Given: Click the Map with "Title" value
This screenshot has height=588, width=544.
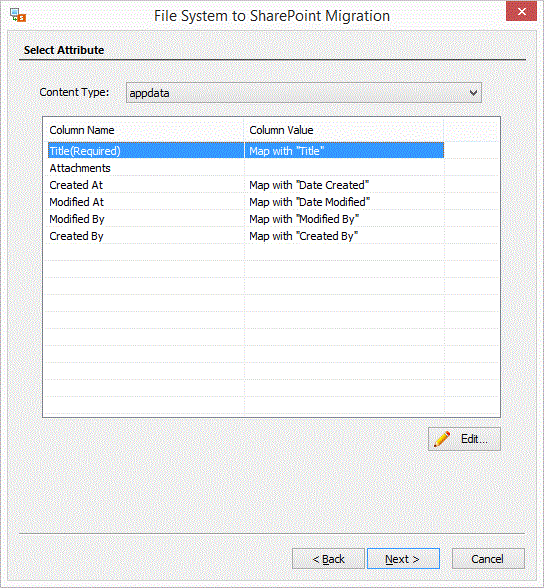Looking at the screenshot, I should 286,151.
